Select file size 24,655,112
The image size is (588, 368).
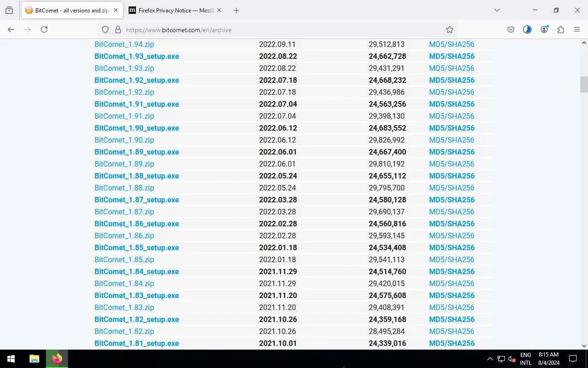pyautogui.click(x=387, y=176)
